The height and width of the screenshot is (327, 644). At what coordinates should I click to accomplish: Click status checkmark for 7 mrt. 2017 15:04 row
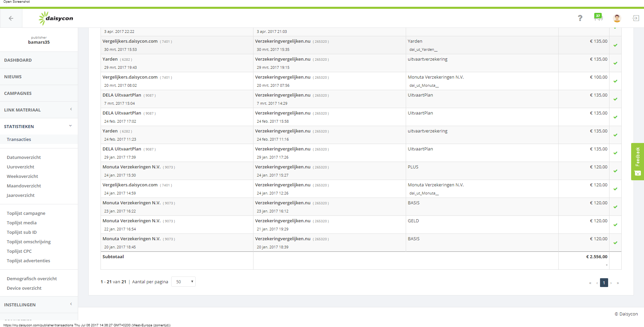point(615,99)
